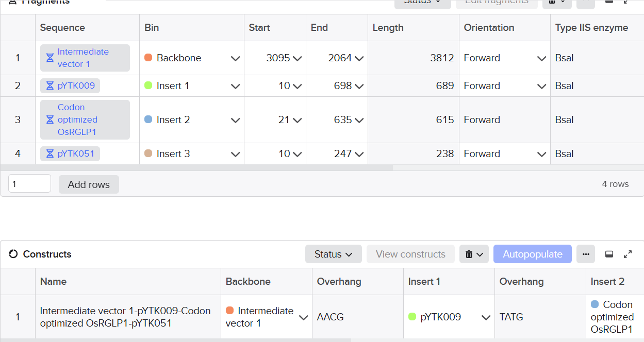Click the DNA icon on Intermediate vector 1
Viewport: 644px width, 342px height.
pyautogui.click(x=50, y=58)
